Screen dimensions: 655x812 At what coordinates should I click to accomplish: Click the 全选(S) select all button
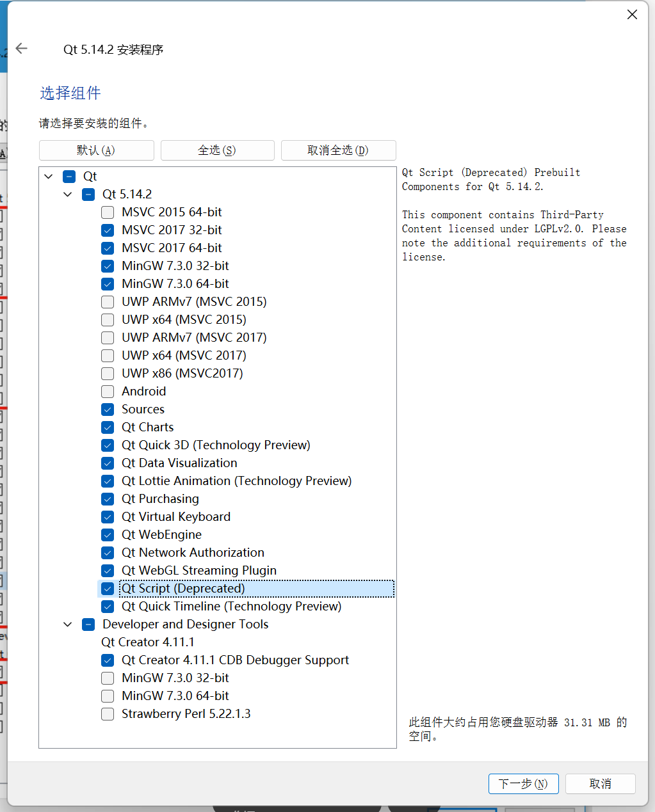(218, 150)
